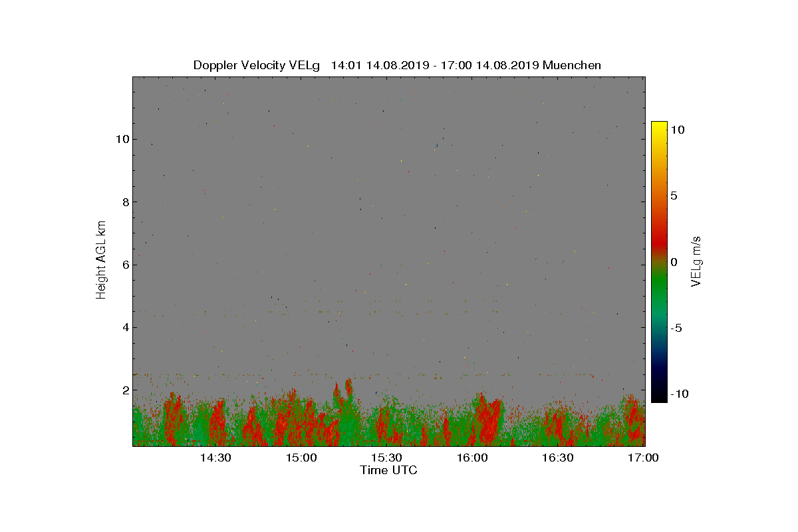Select the 14:30 time tick label
This screenshot has height=532, width=798.
click(215, 458)
